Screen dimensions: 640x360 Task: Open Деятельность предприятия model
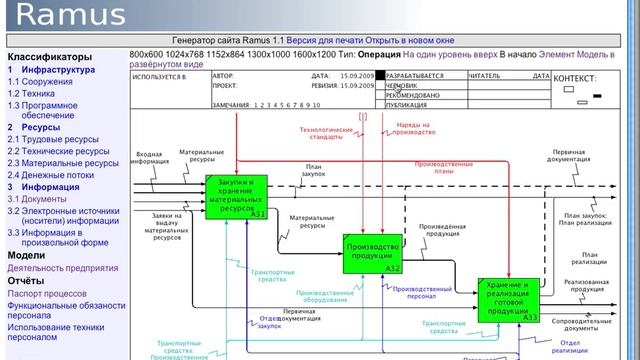click(x=62, y=268)
